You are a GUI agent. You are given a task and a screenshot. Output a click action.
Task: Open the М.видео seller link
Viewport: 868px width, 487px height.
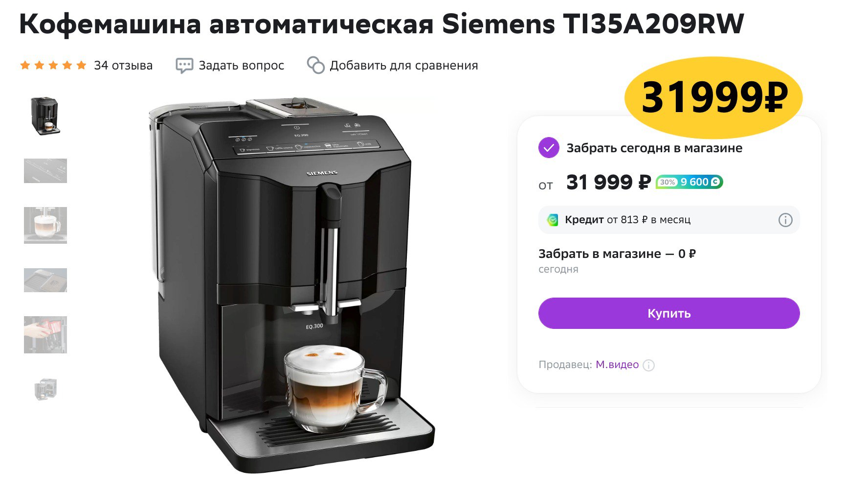[x=617, y=365]
